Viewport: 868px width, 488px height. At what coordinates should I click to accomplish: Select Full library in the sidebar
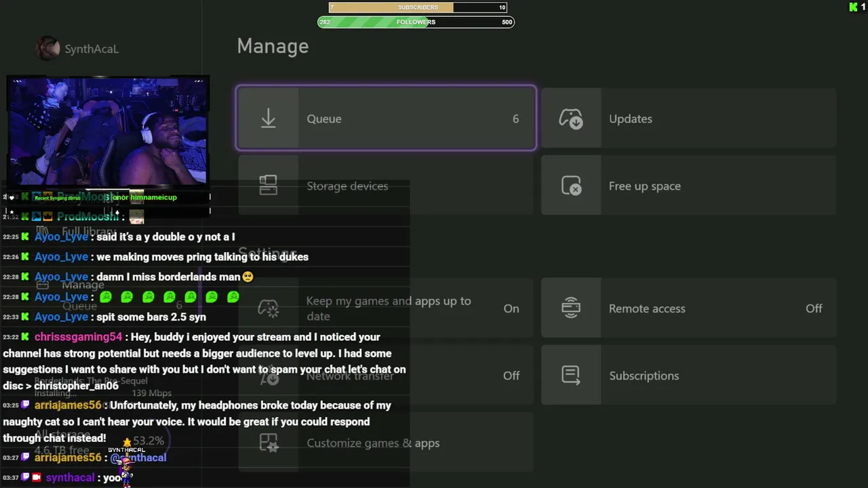(x=89, y=231)
